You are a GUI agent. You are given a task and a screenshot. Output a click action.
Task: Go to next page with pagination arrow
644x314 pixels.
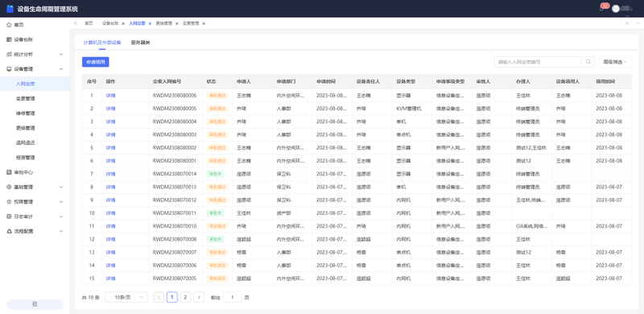(x=199, y=297)
